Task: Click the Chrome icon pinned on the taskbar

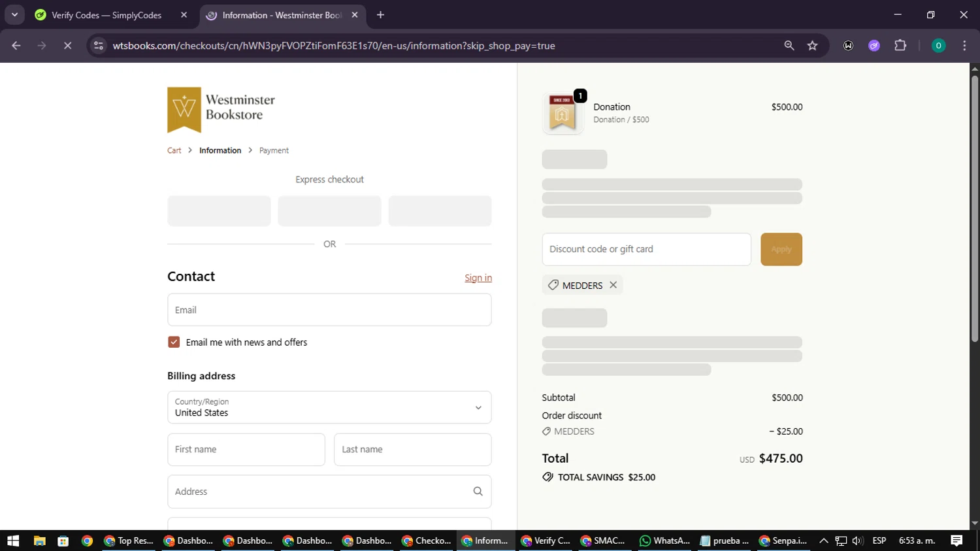Action: [x=87, y=541]
